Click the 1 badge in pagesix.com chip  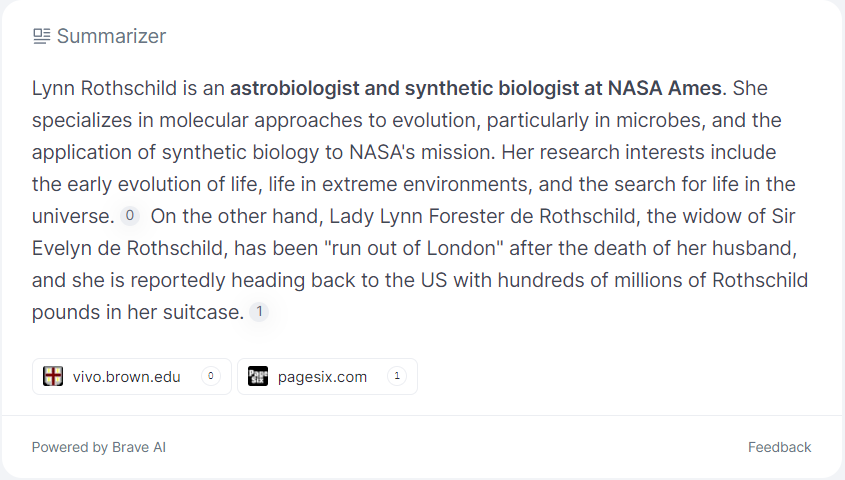pos(397,376)
